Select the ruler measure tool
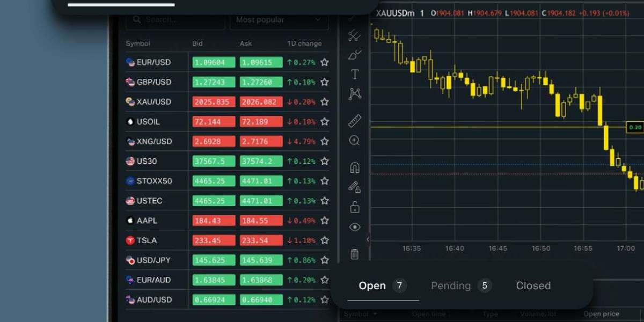Image resolution: width=644 pixels, height=322 pixels. click(x=354, y=121)
